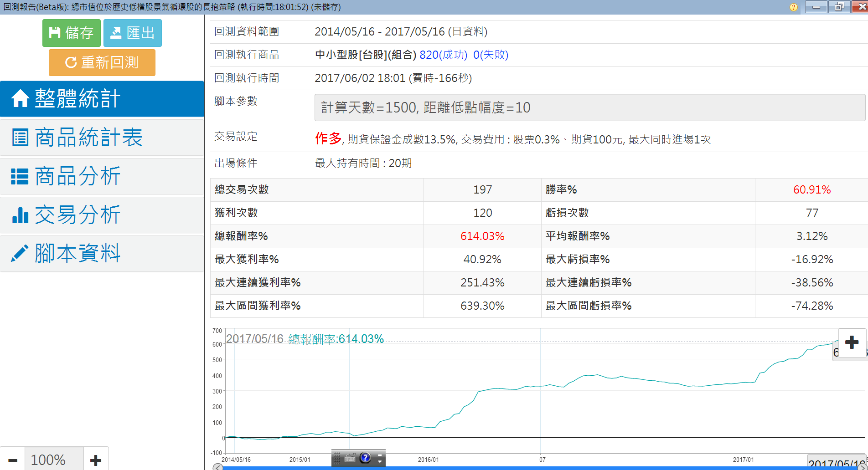Open the 整體統計 tab

click(102, 98)
